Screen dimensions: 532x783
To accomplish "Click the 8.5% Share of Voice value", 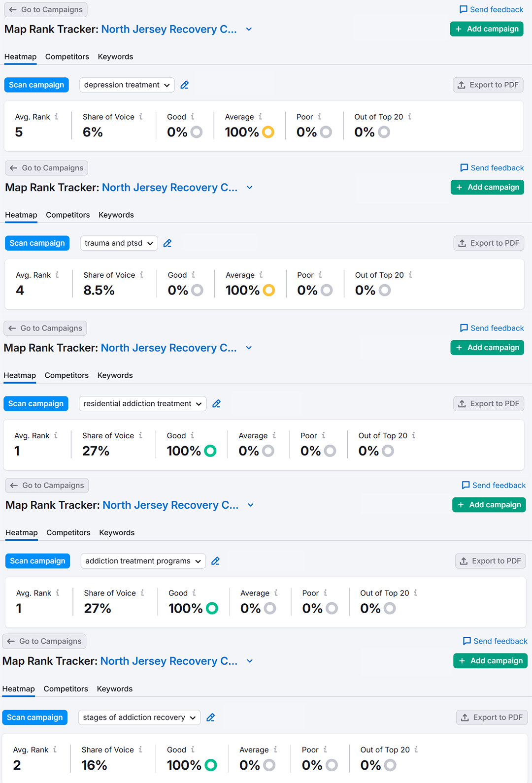I will 99,291.
